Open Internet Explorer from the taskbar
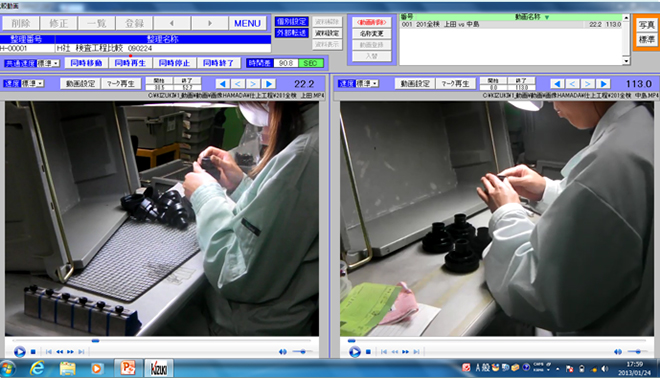This screenshot has width=660, height=378. click(x=37, y=369)
